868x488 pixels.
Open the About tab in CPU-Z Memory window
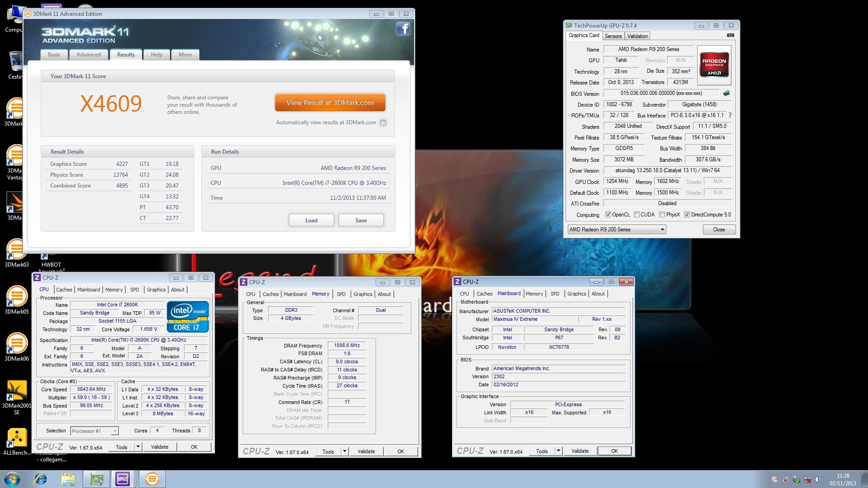(x=384, y=294)
